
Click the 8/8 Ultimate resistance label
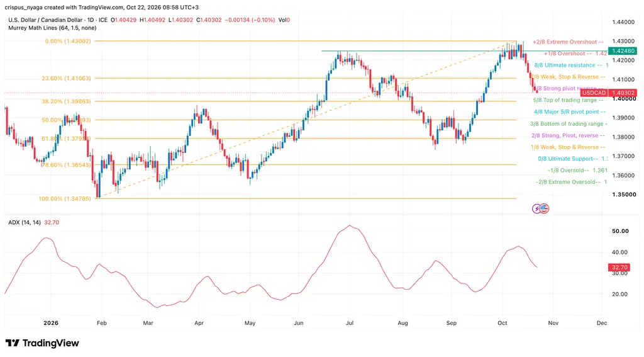click(570, 65)
